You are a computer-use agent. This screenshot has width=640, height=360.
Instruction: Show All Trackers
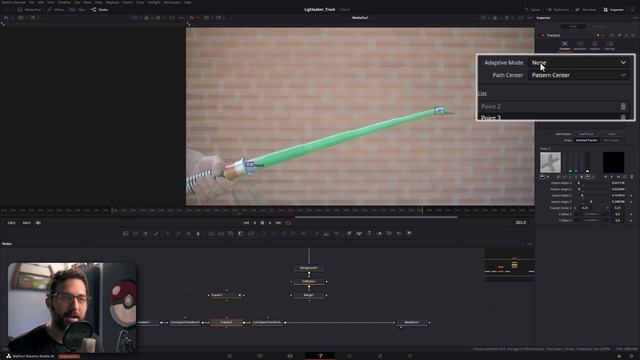coord(611,140)
